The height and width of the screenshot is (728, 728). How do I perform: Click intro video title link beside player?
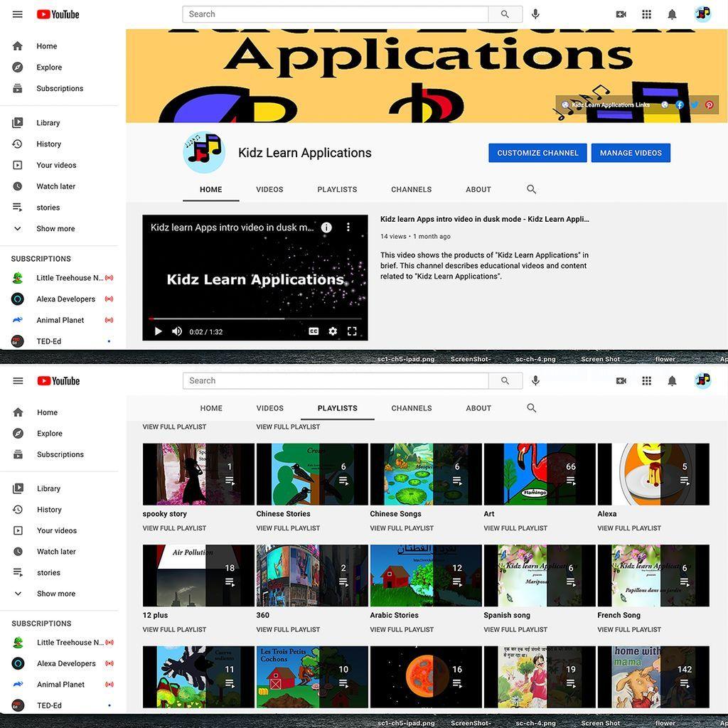pyautogui.click(x=485, y=219)
